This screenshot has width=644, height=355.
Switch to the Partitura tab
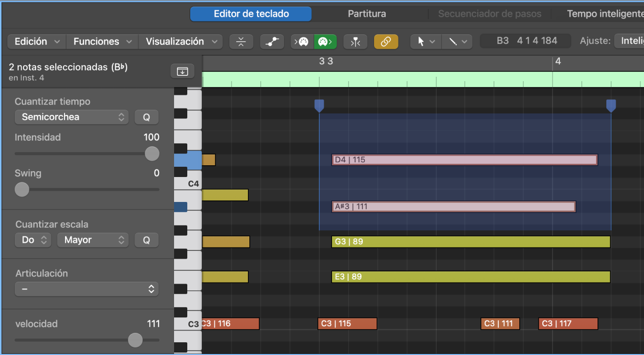[367, 14]
